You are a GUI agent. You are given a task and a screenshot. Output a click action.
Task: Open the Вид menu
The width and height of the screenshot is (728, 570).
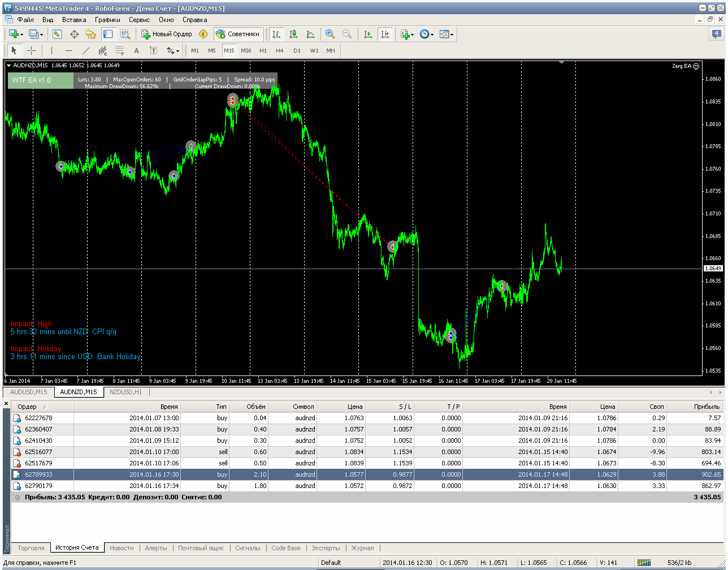[x=47, y=19]
